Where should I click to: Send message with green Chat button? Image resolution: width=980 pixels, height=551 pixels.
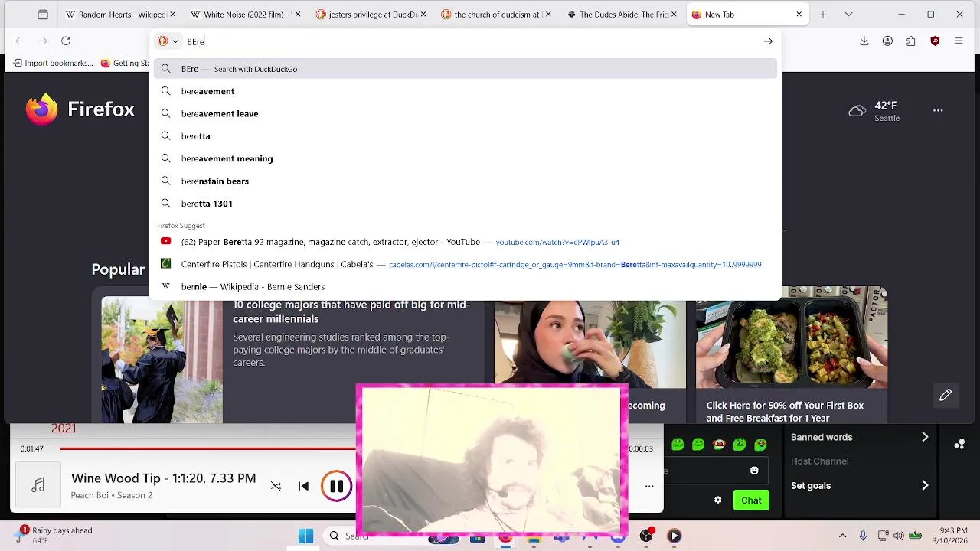coord(751,500)
